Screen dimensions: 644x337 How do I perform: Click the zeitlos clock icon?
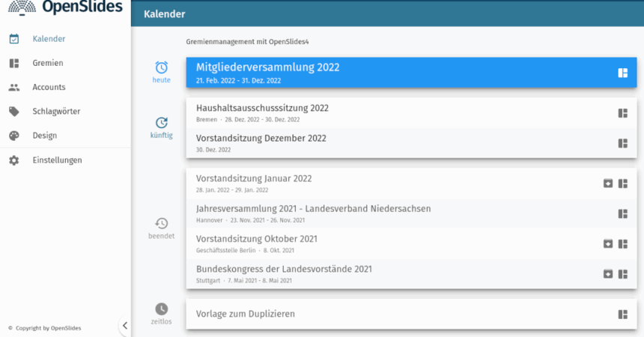[x=162, y=309]
